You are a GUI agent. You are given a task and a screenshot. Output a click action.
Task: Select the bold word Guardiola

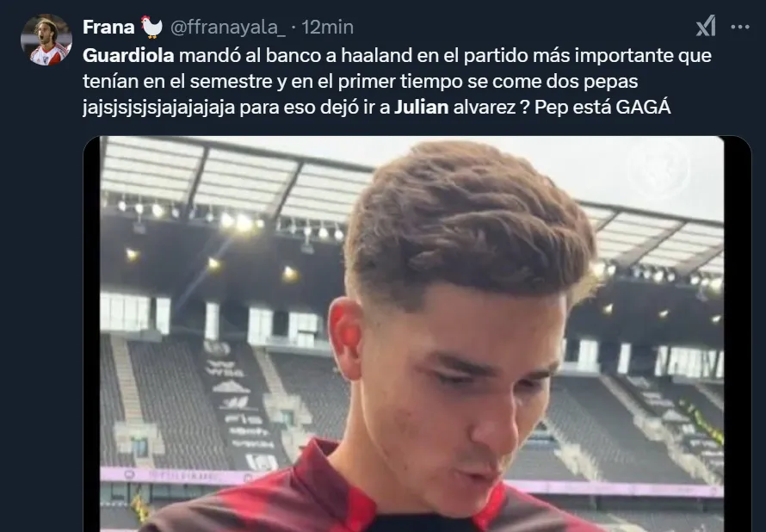click(x=128, y=55)
